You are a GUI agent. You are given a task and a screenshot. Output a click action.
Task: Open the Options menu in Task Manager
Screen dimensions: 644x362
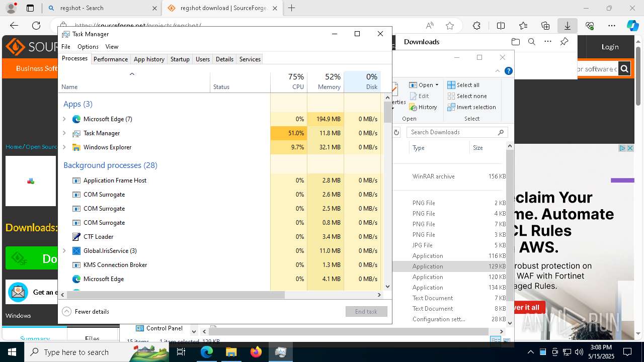(88, 46)
